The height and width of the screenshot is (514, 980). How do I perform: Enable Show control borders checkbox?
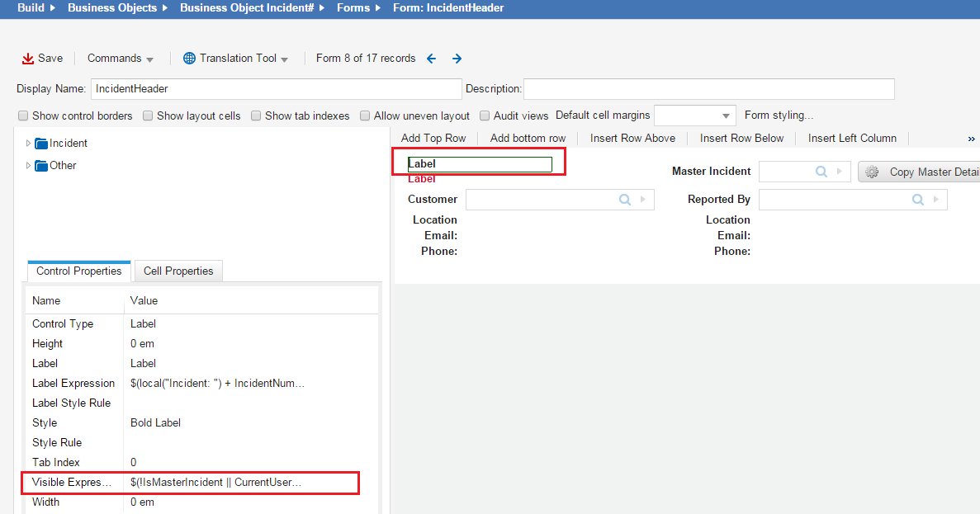point(24,116)
